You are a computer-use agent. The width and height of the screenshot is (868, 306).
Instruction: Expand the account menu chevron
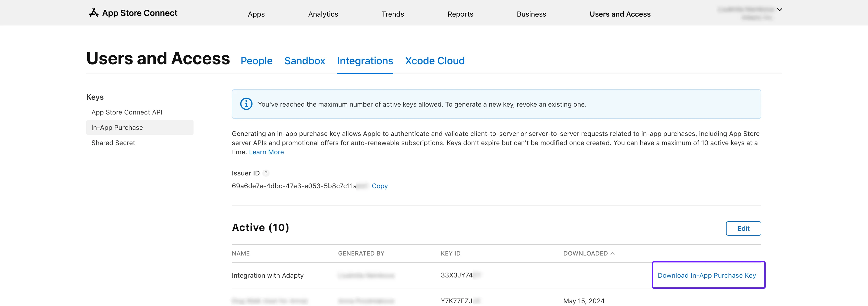pos(779,10)
